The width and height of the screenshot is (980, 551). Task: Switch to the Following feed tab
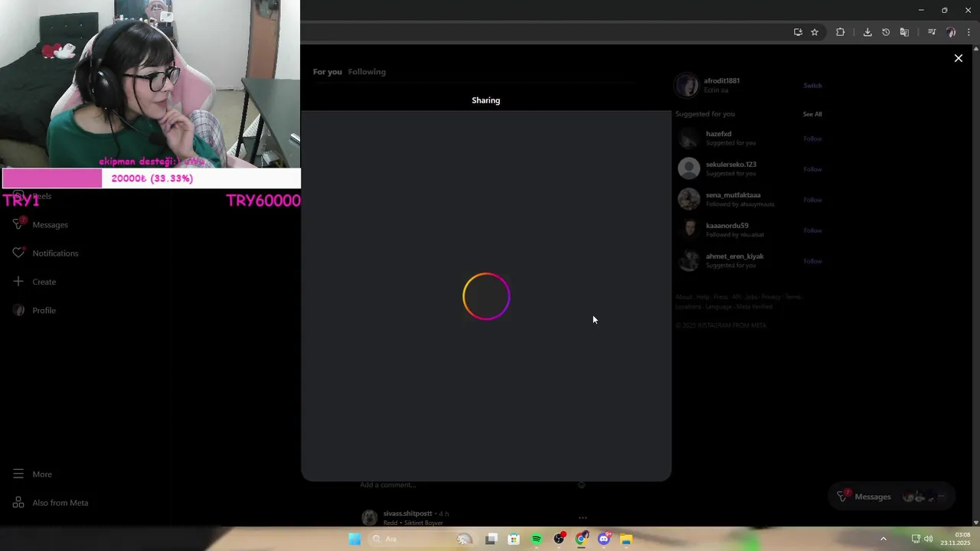click(x=367, y=72)
